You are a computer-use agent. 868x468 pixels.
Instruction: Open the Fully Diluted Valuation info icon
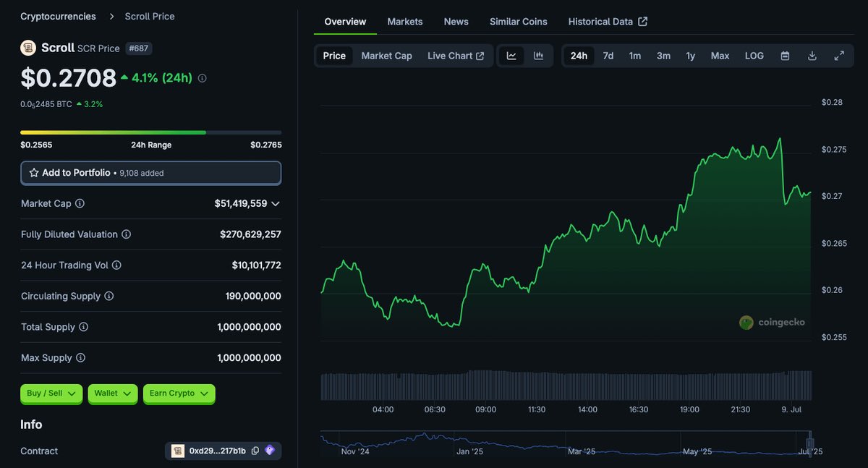tap(126, 234)
